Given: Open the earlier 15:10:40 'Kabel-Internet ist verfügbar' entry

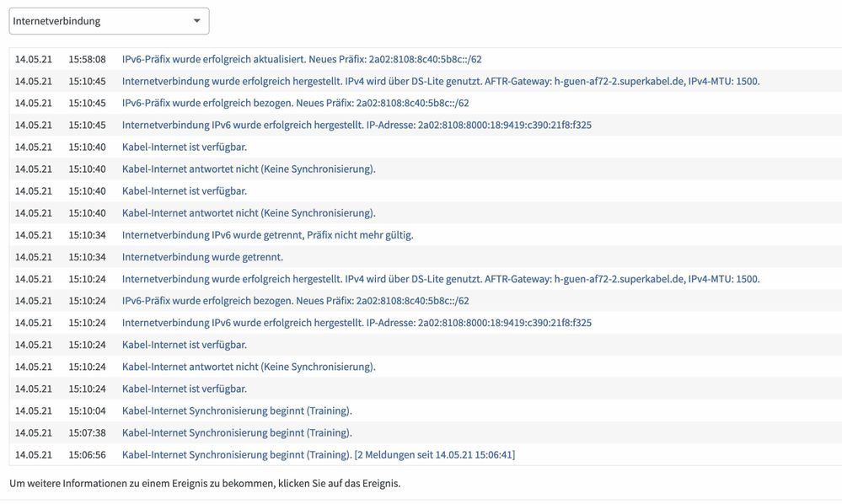Looking at the screenshot, I should coord(185,191).
